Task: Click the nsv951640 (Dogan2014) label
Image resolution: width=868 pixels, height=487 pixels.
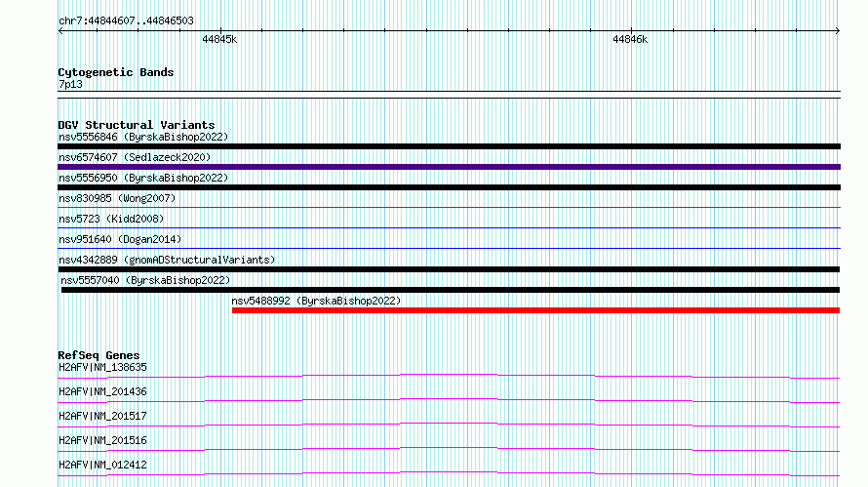Action: (120, 239)
